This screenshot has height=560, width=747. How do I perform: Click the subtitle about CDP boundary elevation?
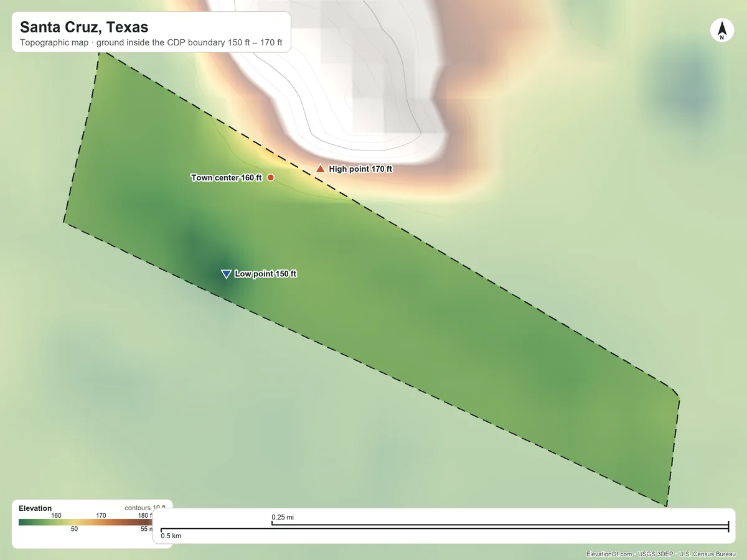[151, 44]
